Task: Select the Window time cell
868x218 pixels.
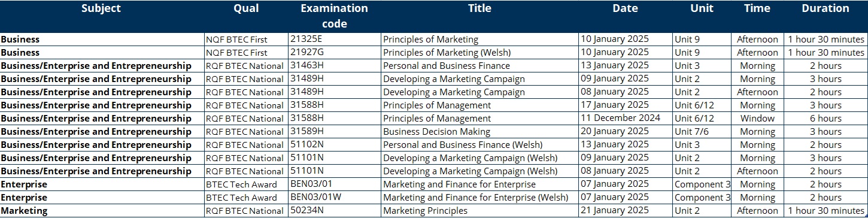Action: (x=757, y=118)
